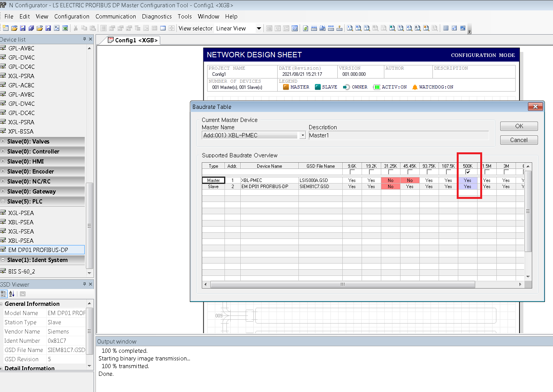This screenshot has height=392, width=553.
Task: Pin the Device list panel
Action: (x=84, y=39)
